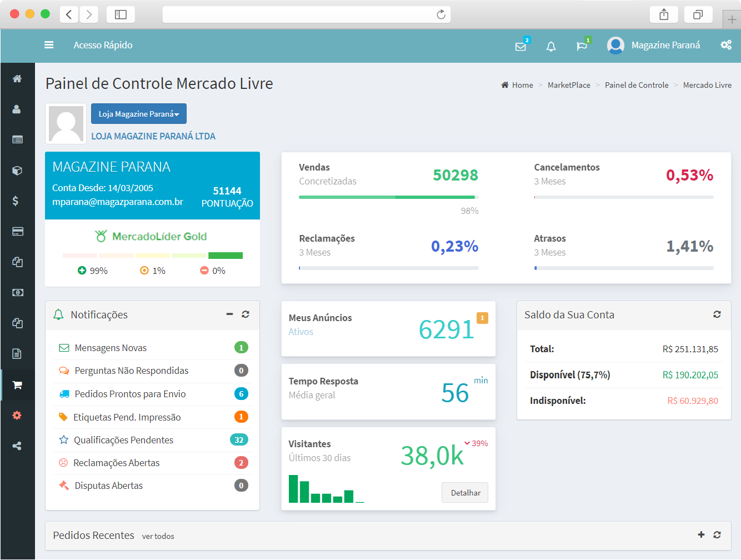This screenshot has width=741, height=560.
Task: Open the notification bell in header
Action: pos(551,46)
